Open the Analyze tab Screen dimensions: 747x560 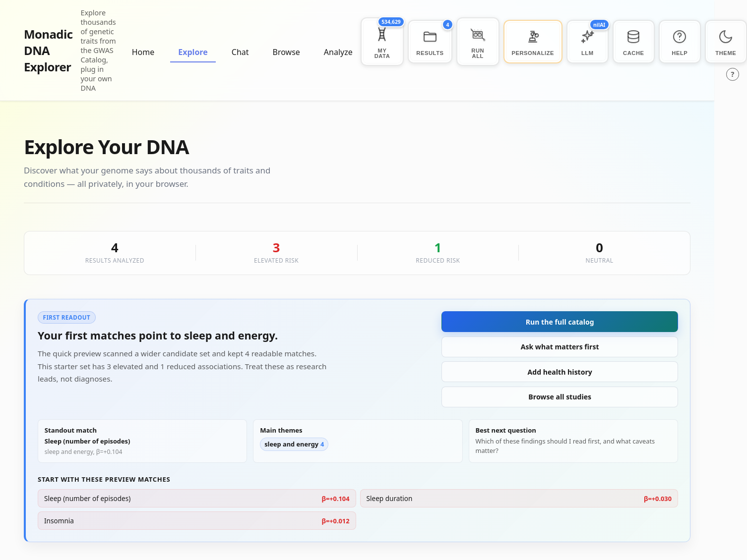pyautogui.click(x=338, y=52)
